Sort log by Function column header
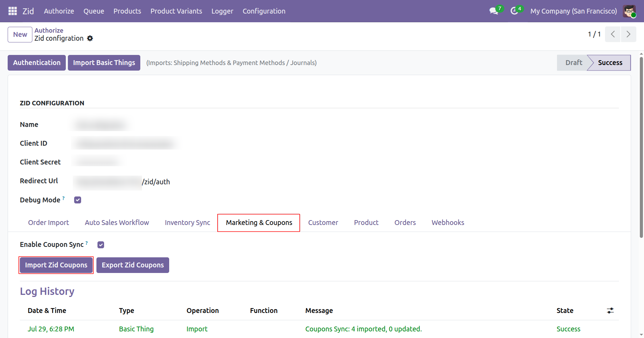The image size is (644, 338). 264,311
